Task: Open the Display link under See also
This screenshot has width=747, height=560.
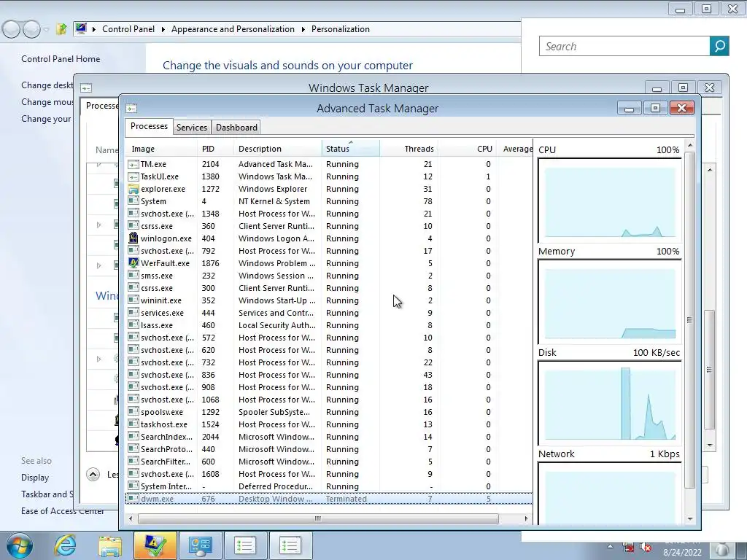Action: pos(35,478)
